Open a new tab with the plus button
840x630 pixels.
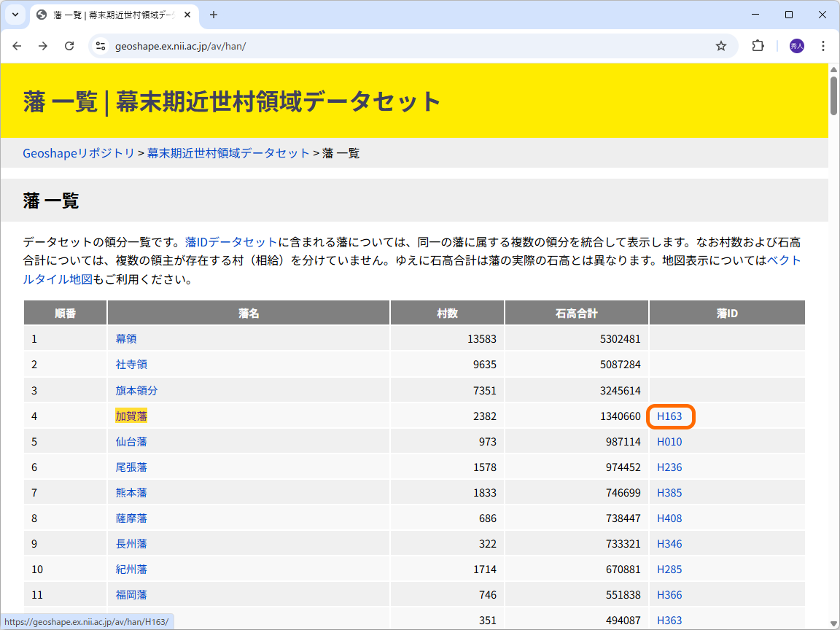pyautogui.click(x=213, y=15)
